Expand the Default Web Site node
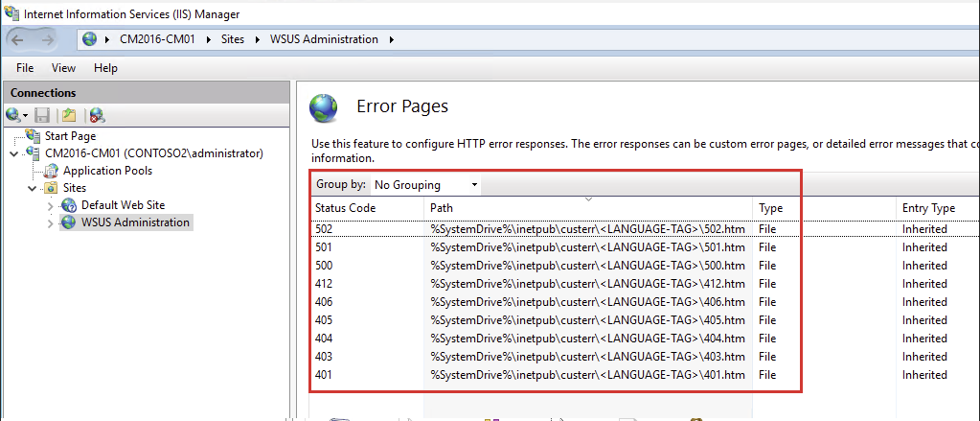980x421 pixels. 51,205
